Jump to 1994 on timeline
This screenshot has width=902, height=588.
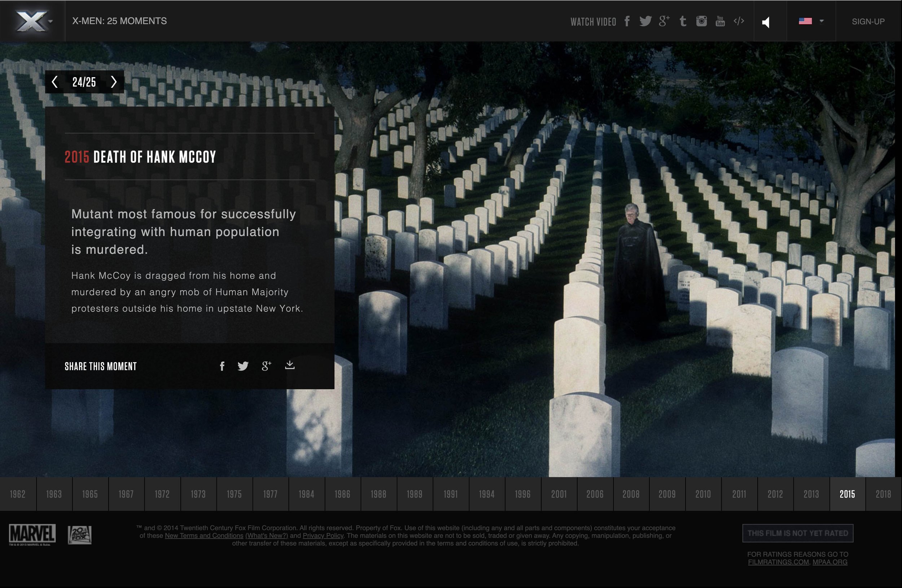click(x=487, y=494)
